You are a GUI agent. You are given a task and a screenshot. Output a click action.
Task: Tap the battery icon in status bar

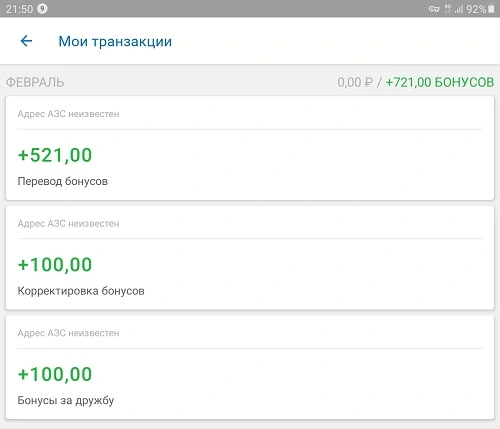click(x=491, y=9)
